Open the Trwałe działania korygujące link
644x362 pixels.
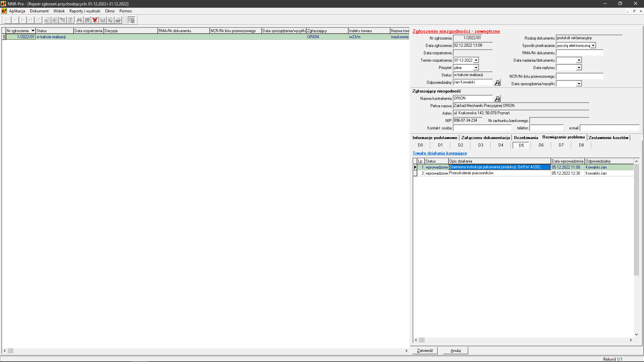click(x=439, y=153)
